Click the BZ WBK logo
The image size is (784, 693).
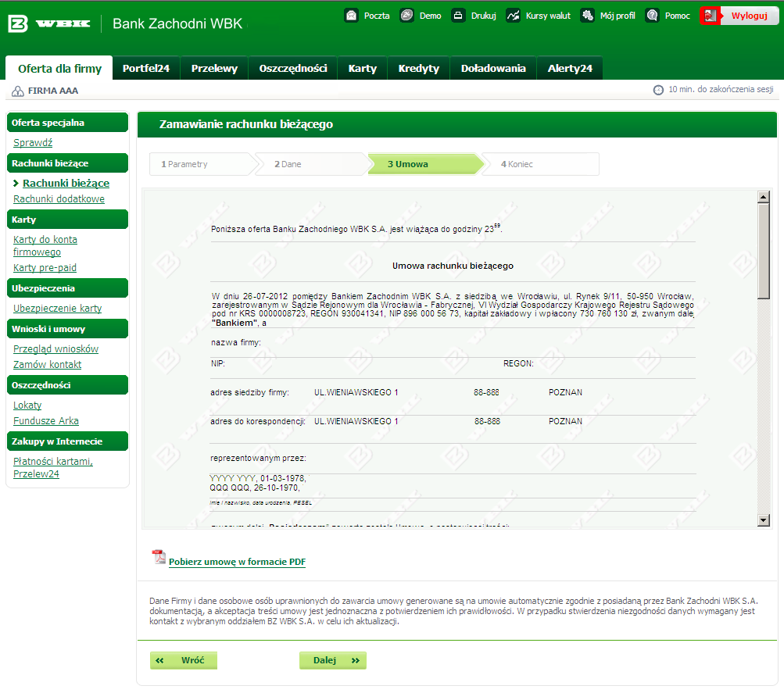coord(49,23)
